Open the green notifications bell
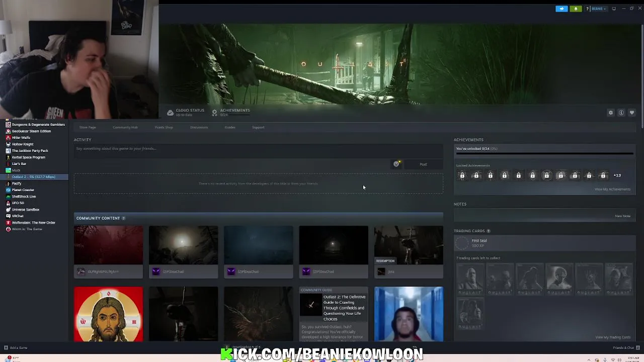This screenshot has height=362, width=644. pos(576,9)
